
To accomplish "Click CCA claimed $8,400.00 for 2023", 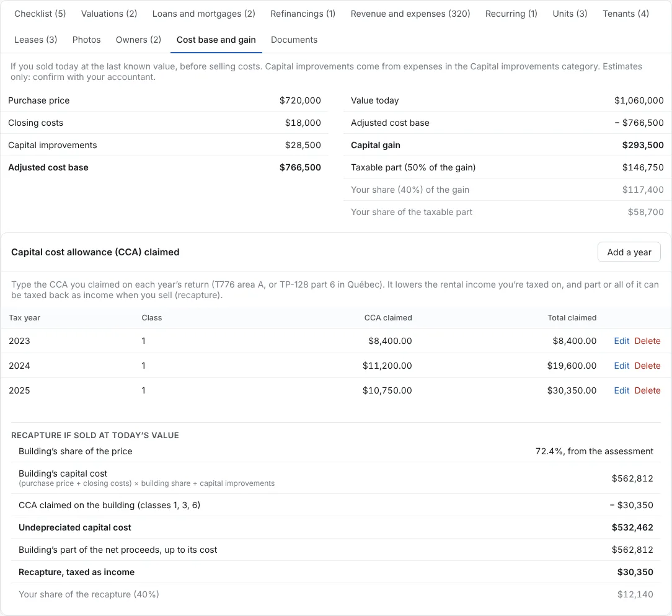I will (x=390, y=341).
